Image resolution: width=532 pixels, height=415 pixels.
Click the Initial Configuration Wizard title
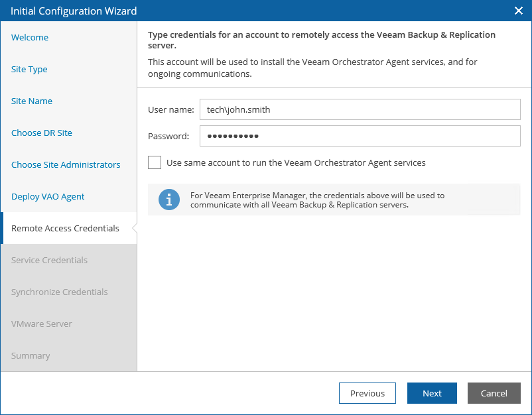[74, 11]
